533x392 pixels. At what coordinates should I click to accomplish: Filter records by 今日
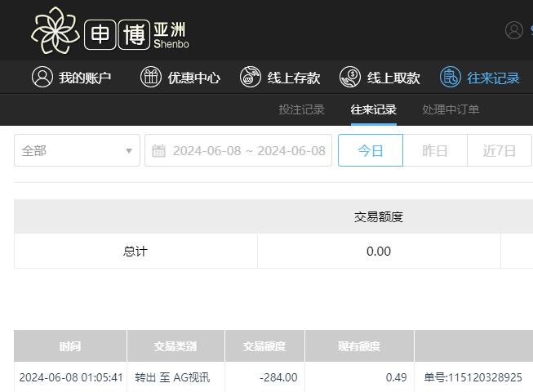tap(371, 150)
